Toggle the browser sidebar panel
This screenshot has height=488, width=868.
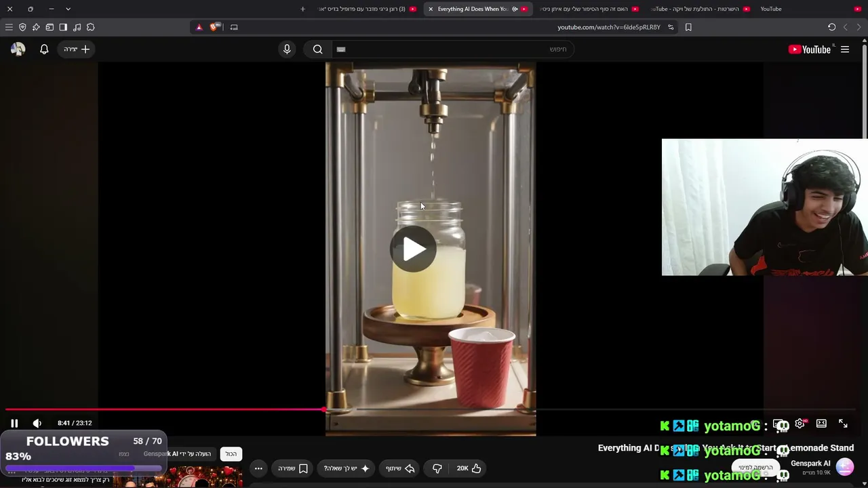pos(63,27)
